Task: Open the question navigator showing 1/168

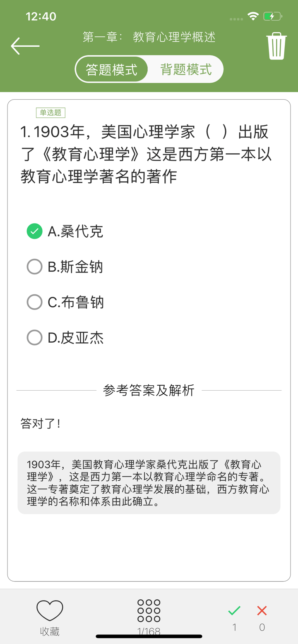Action: pyautogui.click(x=149, y=630)
